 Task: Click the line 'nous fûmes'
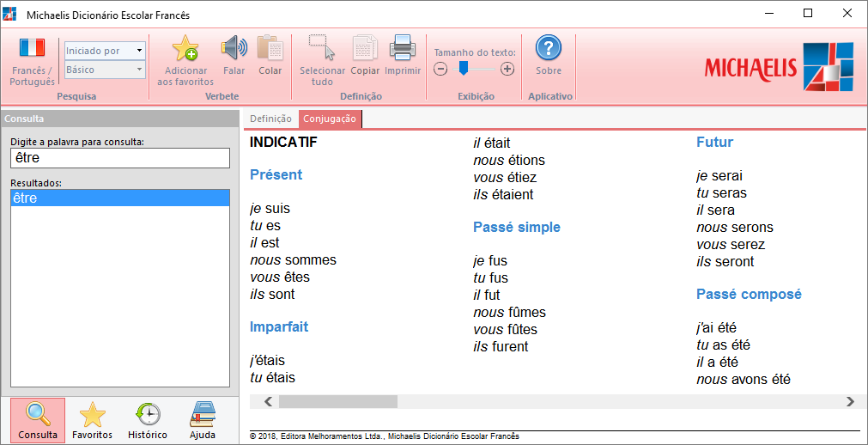[x=509, y=312]
